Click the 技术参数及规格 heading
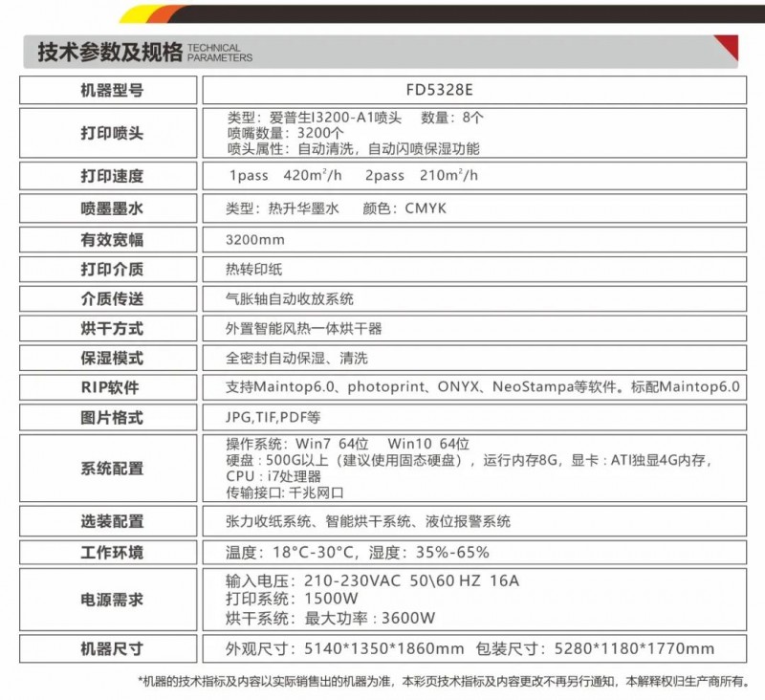The height and width of the screenshot is (700, 765). pos(109,52)
